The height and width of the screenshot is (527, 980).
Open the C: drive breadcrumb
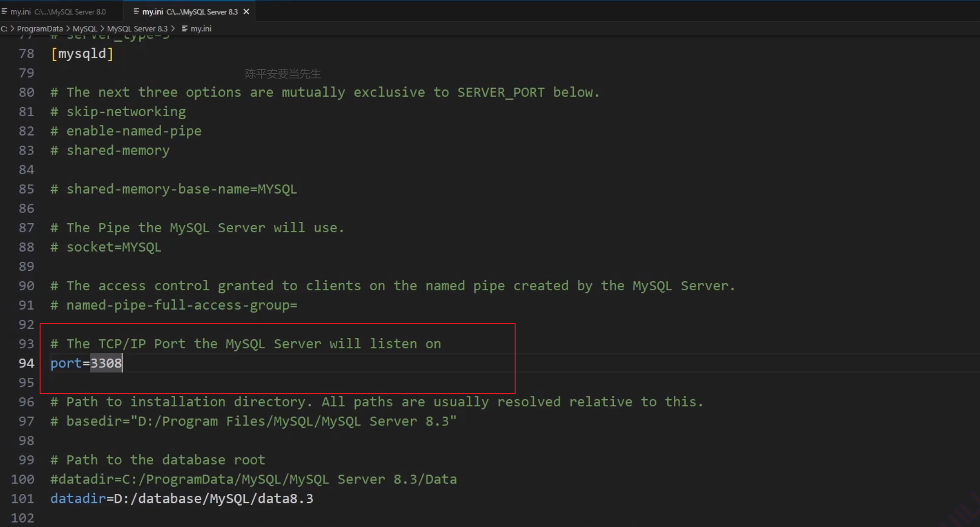click(4, 29)
